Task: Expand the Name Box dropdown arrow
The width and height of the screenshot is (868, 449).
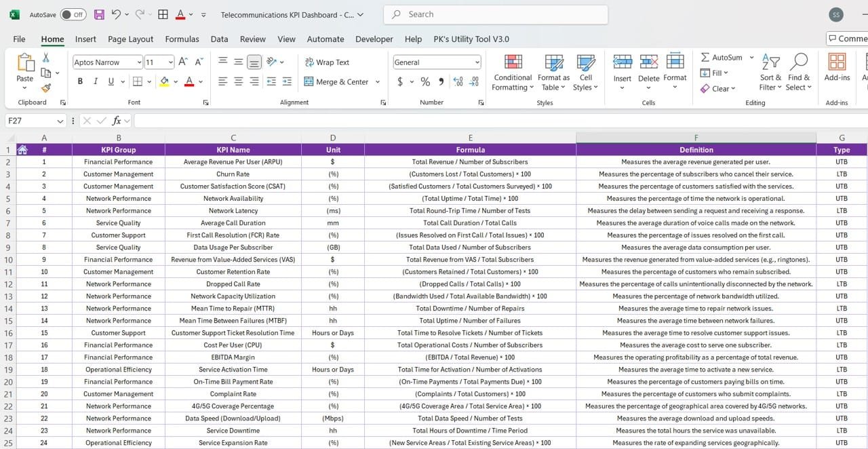Action: pos(60,121)
